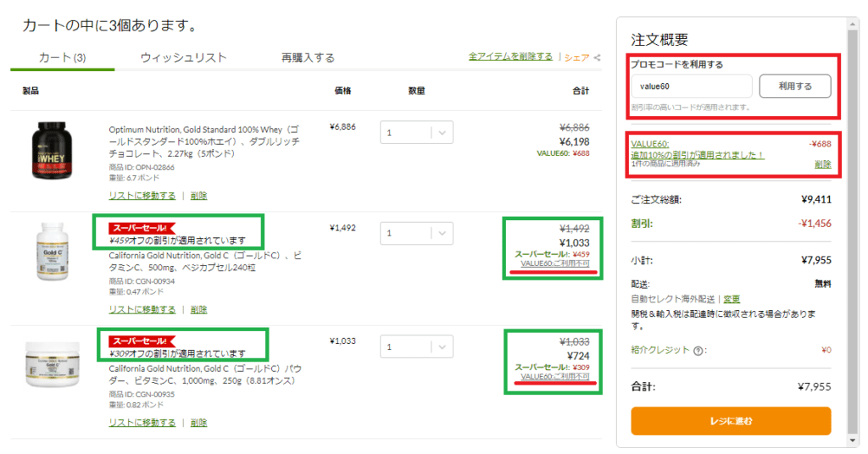The width and height of the screenshot is (868, 454).
Task: Click the 割引 -¥1,456 amount
Action: coord(815,224)
